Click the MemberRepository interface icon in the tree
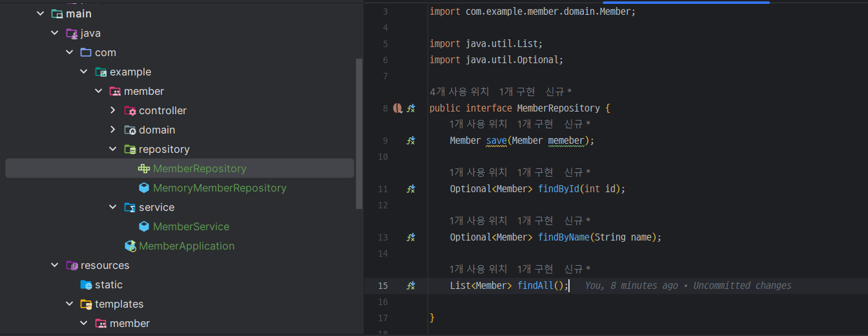 (x=144, y=168)
